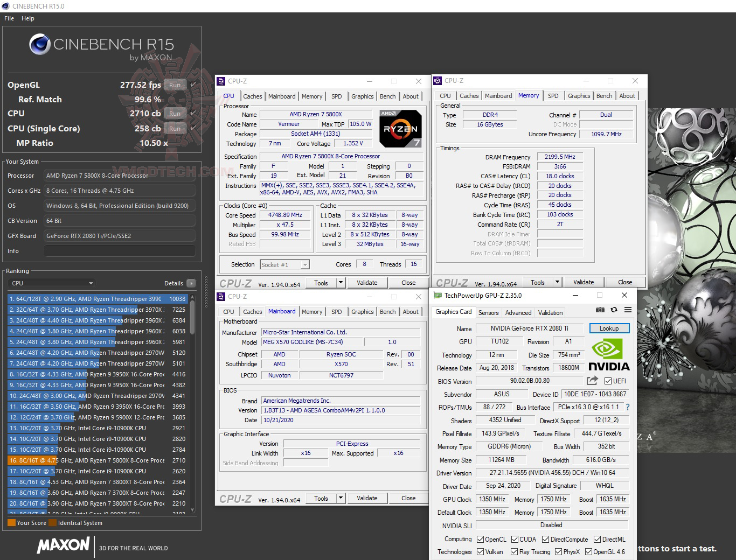Image resolution: width=736 pixels, height=560 pixels.
Task: Toggle the DirectML checkbox
Action: click(x=597, y=539)
